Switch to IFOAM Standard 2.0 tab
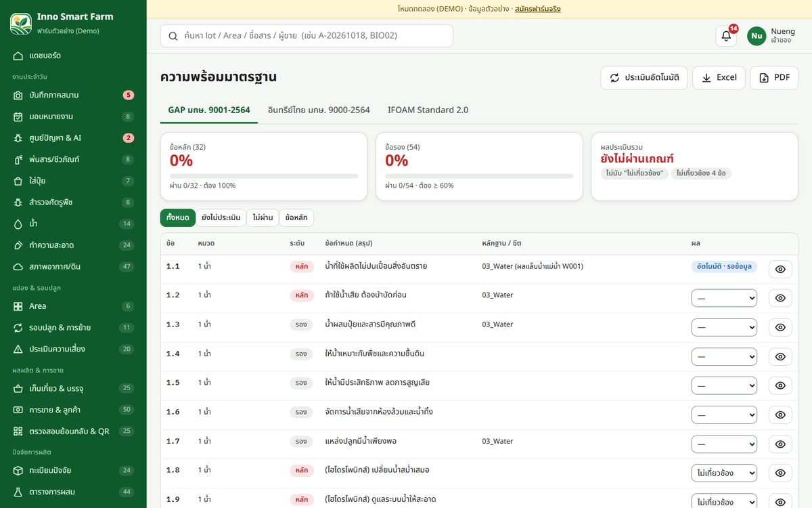The width and height of the screenshot is (812, 508). 428,110
